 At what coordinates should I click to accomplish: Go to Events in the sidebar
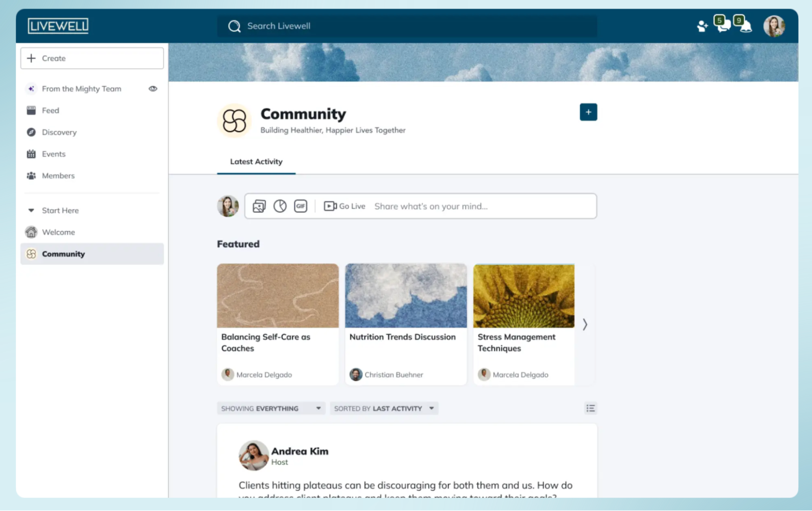(54, 154)
